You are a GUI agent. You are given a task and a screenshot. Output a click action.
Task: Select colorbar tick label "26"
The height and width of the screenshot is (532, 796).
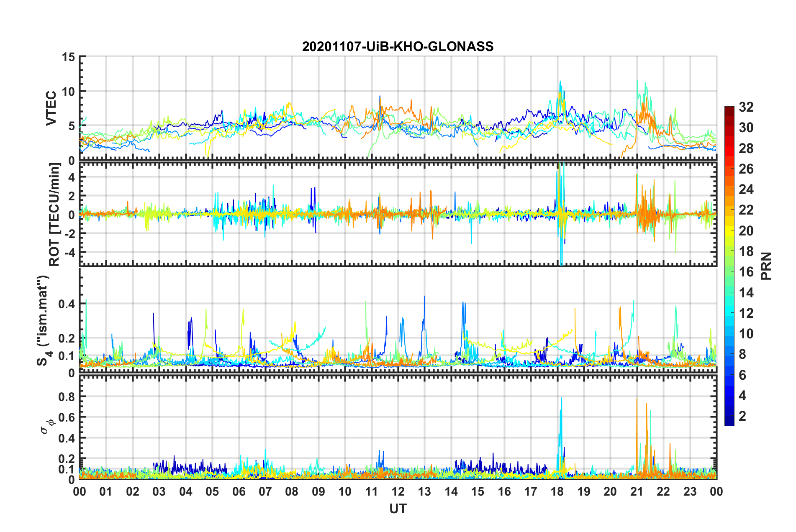click(x=746, y=169)
